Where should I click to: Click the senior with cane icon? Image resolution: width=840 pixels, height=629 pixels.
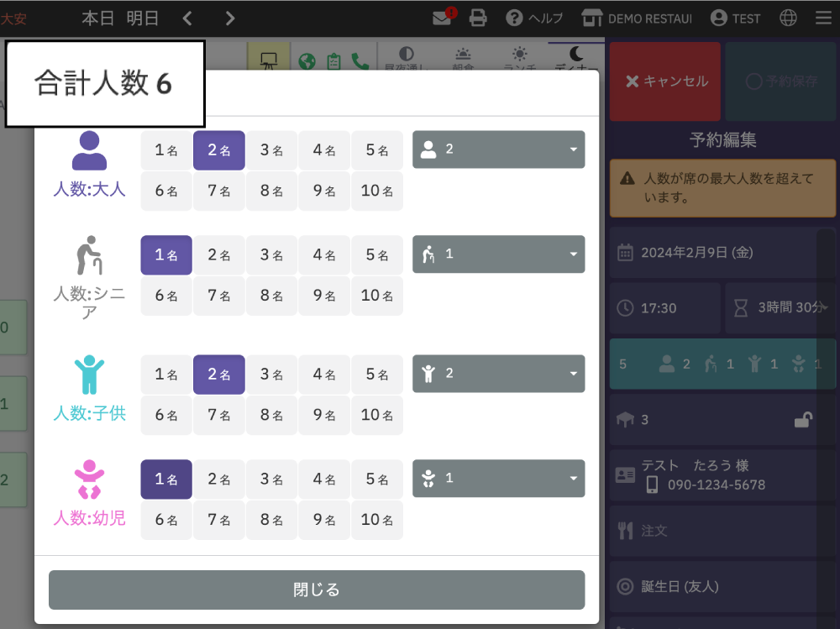[90, 255]
